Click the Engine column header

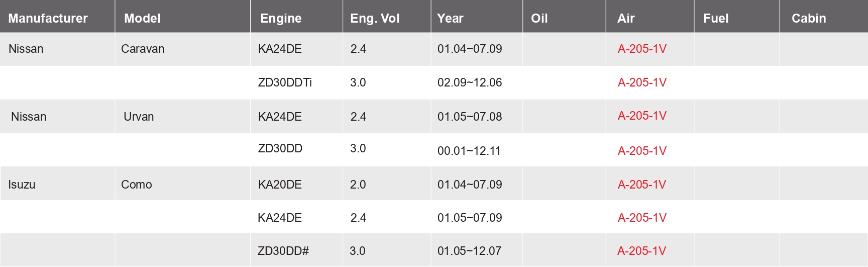click(281, 18)
